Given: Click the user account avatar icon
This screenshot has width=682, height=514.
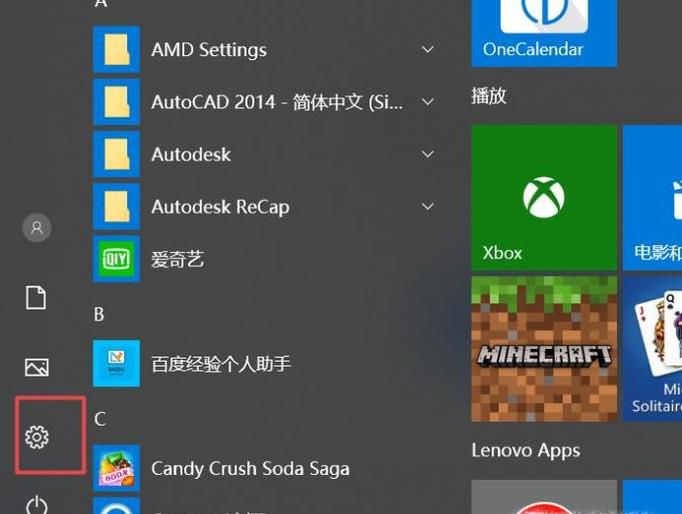Looking at the screenshot, I should [x=37, y=228].
